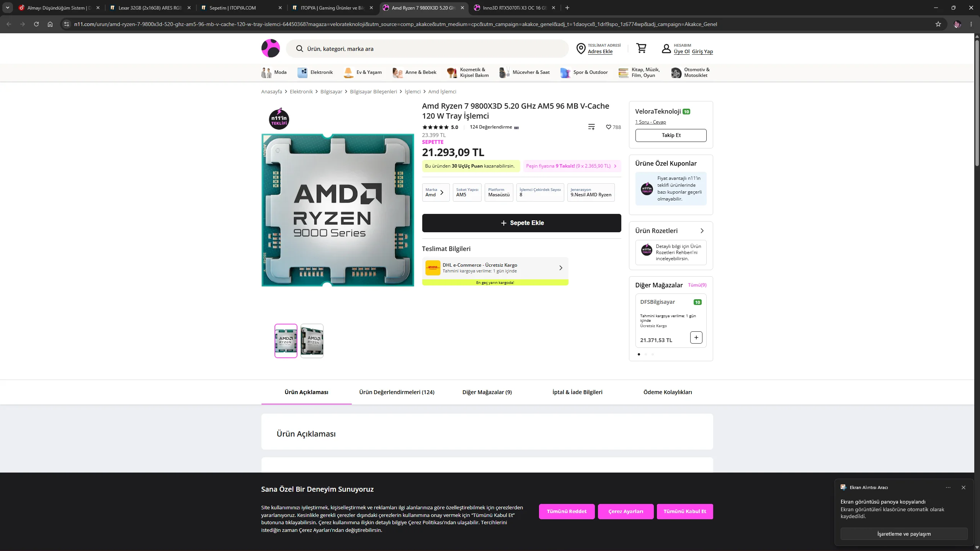The image size is (980, 551).
Task: Follow the store with Takip Et
Action: (671, 135)
